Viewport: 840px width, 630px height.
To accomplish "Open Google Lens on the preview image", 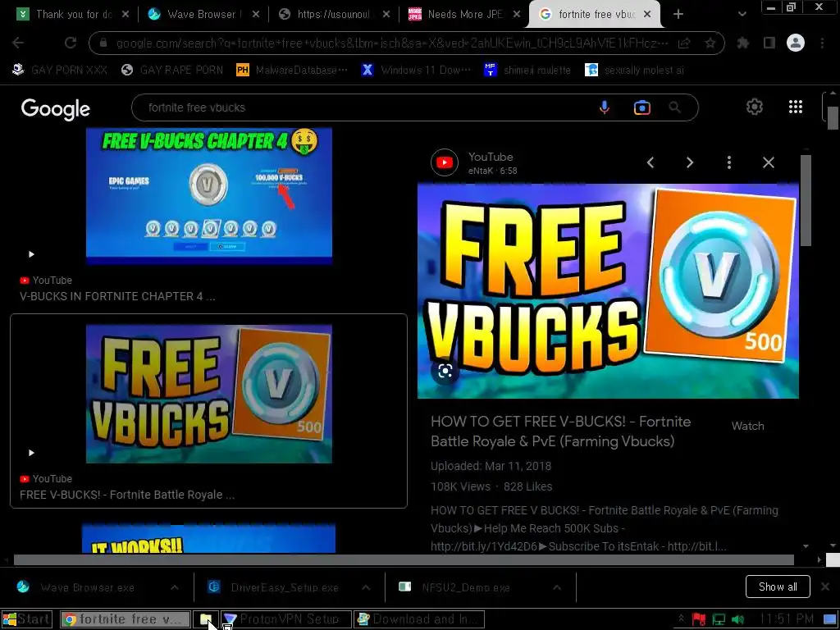I will (445, 371).
